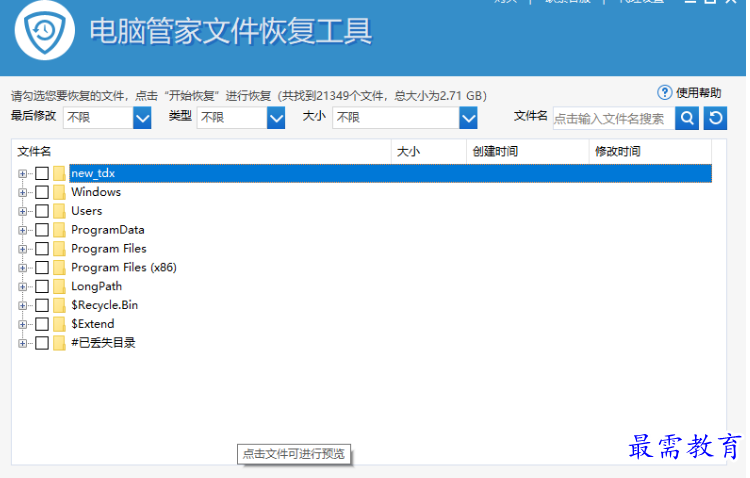Check the Windows folder checkbox

[42, 192]
